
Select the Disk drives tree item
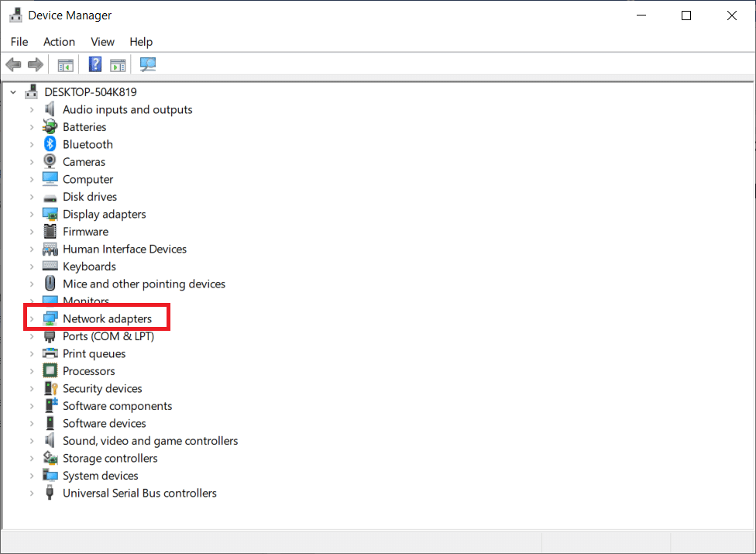(90, 197)
